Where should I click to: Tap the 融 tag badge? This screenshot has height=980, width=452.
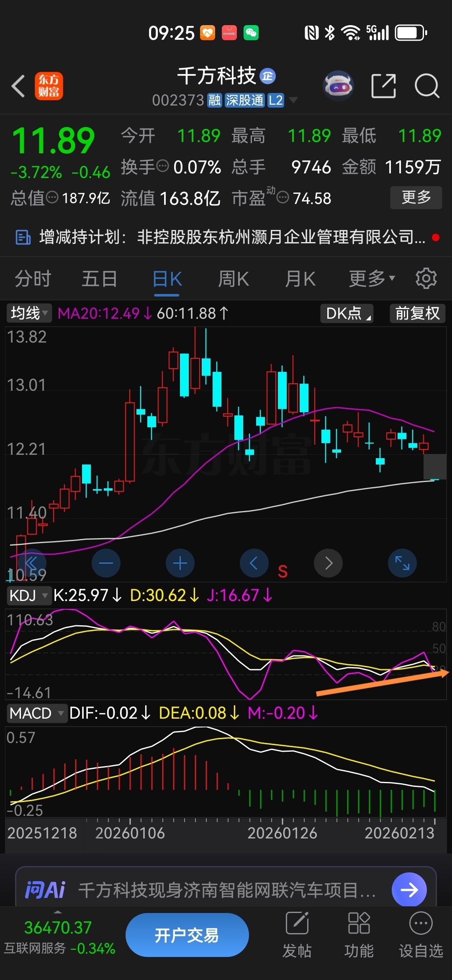pos(215,101)
